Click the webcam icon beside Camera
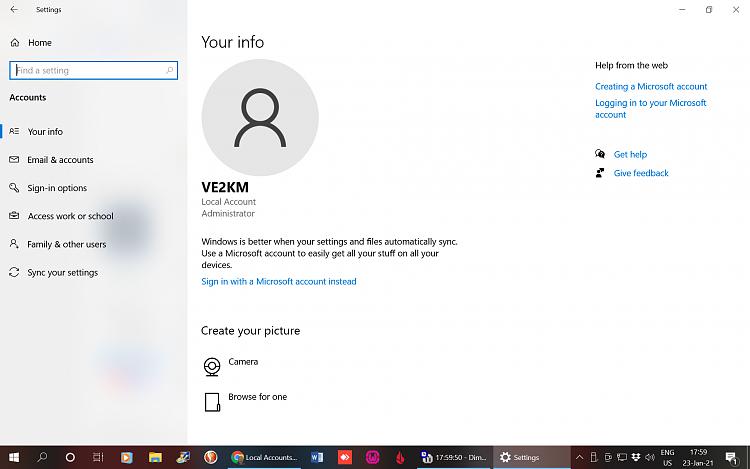This screenshot has width=750, height=469. [212, 367]
